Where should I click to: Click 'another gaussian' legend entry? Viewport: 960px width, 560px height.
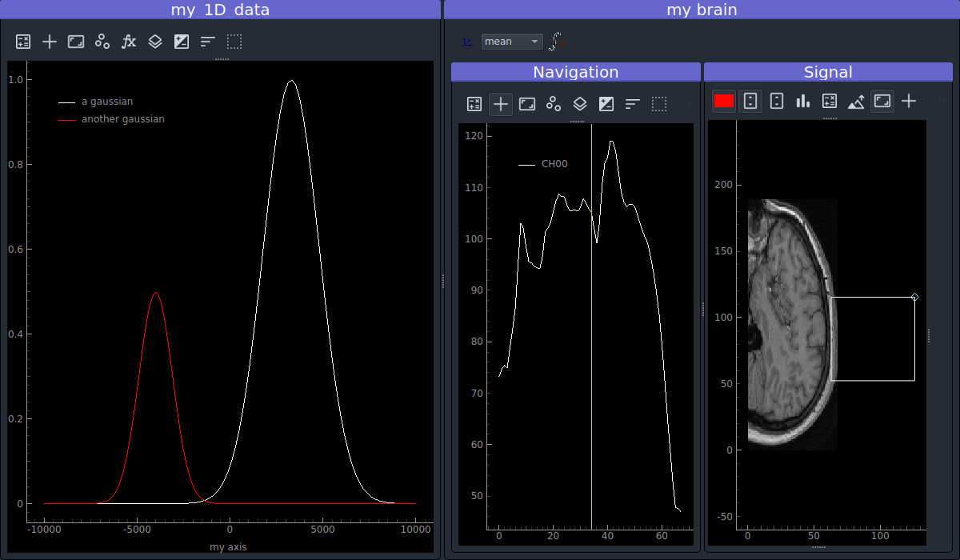[x=122, y=119]
